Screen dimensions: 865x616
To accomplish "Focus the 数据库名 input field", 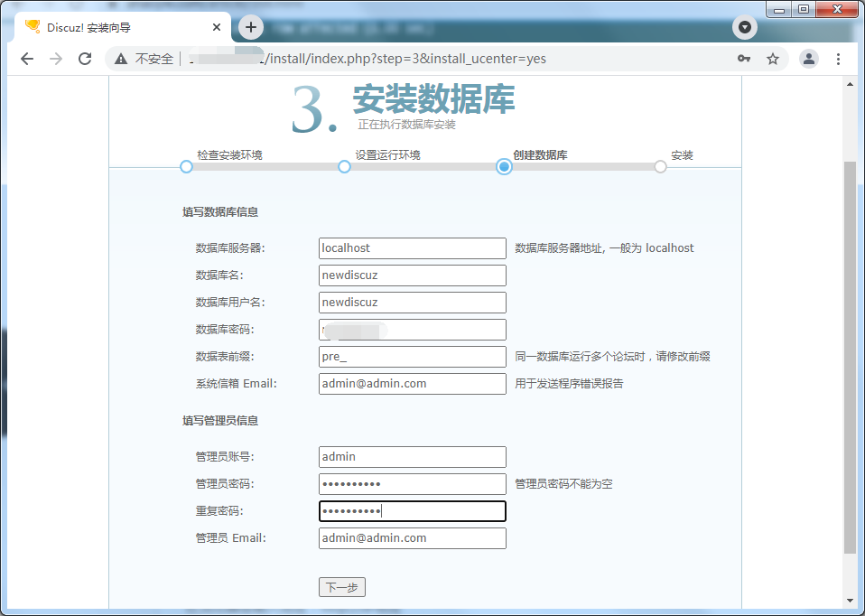I will point(413,275).
